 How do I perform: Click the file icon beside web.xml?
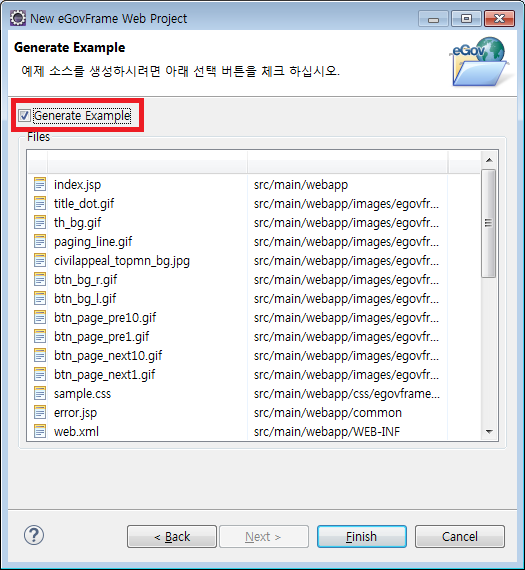tap(40, 431)
